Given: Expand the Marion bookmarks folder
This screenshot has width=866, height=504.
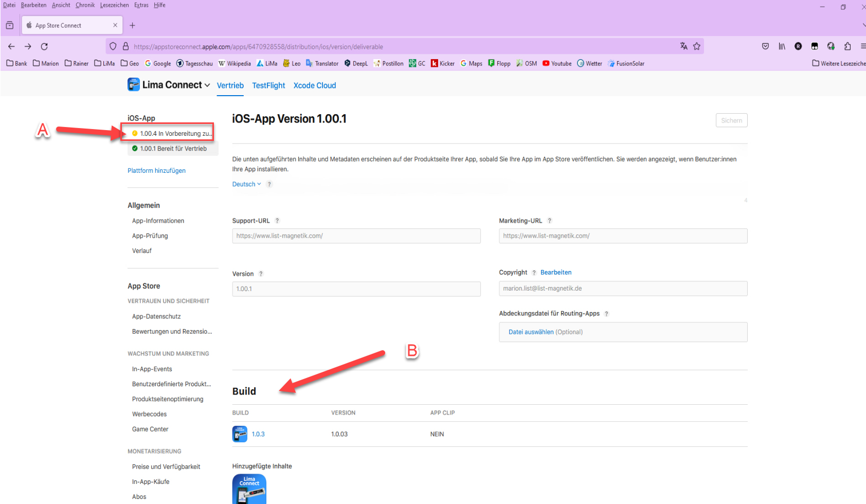Looking at the screenshot, I should pyautogui.click(x=46, y=63).
